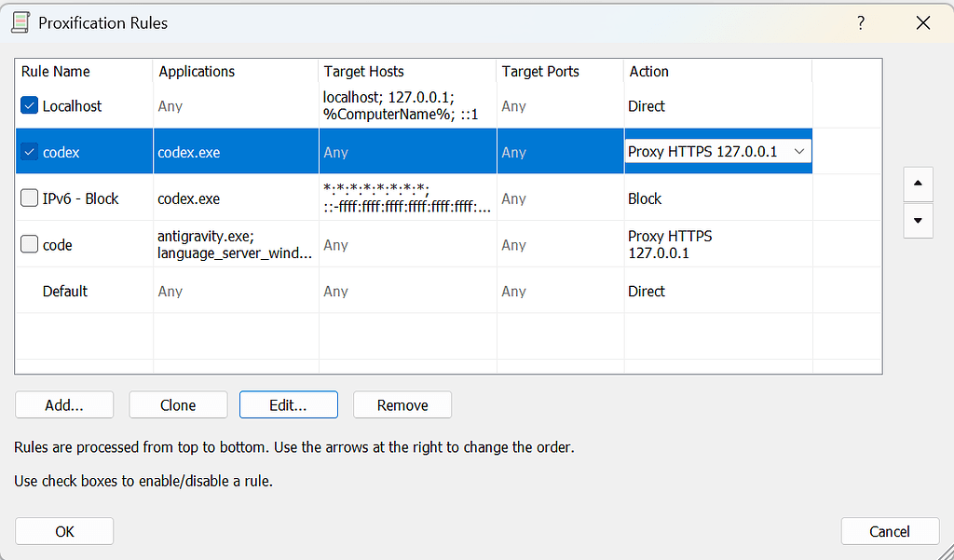The height and width of the screenshot is (560, 954).
Task: Click the codex rule name text
Action: [61, 152]
